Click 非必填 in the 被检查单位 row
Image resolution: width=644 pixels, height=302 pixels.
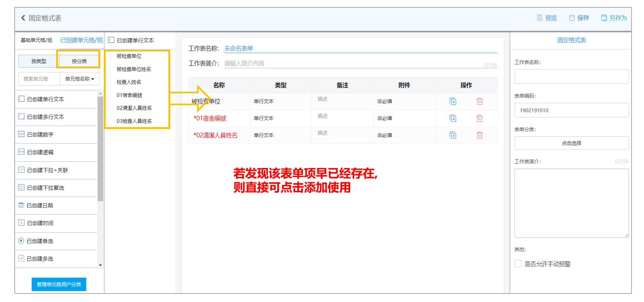coord(385,101)
